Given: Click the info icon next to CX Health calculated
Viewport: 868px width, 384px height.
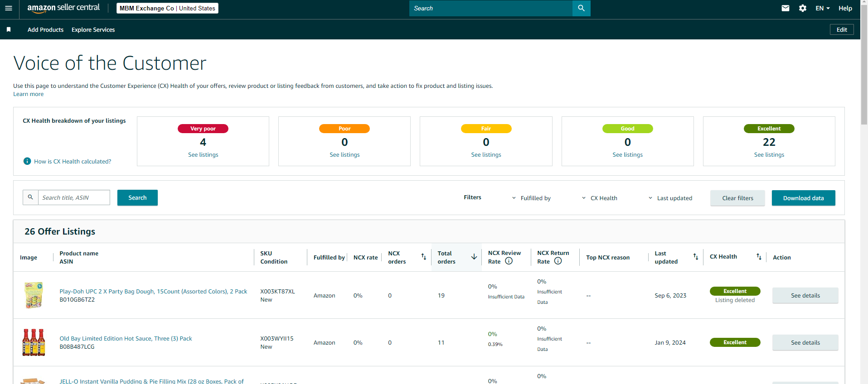Looking at the screenshot, I should click(x=27, y=161).
